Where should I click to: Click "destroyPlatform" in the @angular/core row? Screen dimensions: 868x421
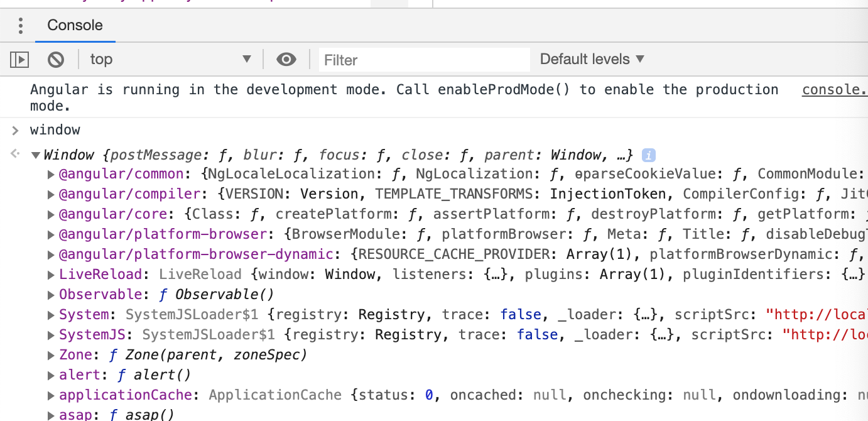(653, 214)
